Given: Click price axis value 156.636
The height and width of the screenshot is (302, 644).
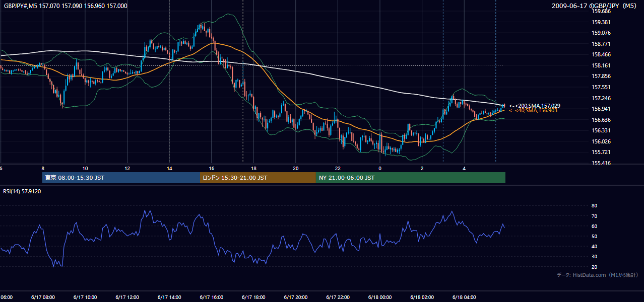Looking at the screenshot, I should [602, 120].
